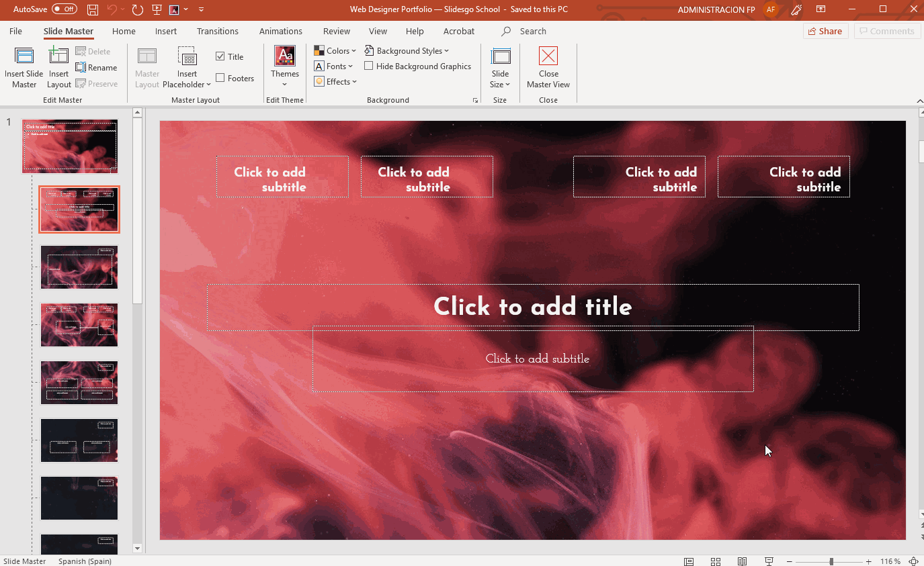Open the Fonts dropdown
Screen dimensions: 924x566
pyautogui.click(x=334, y=66)
